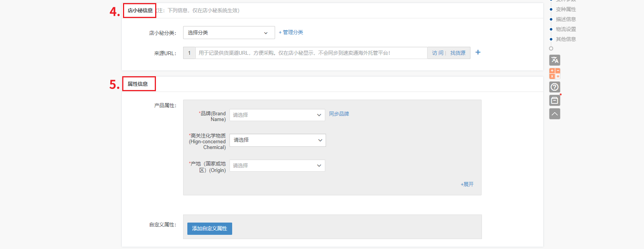Click the 店小秘分类 label
The image size is (644, 249).
pos(163,33)
